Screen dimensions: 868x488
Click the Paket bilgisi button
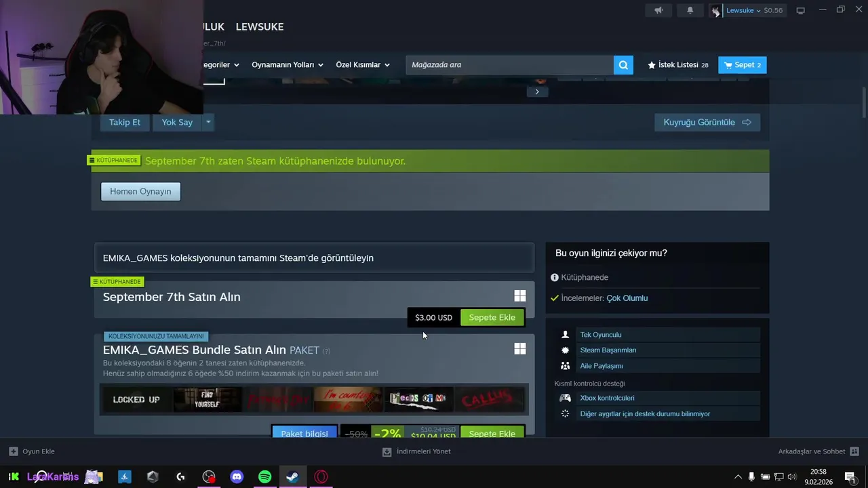pyautogui.click(x=304, y=432)
